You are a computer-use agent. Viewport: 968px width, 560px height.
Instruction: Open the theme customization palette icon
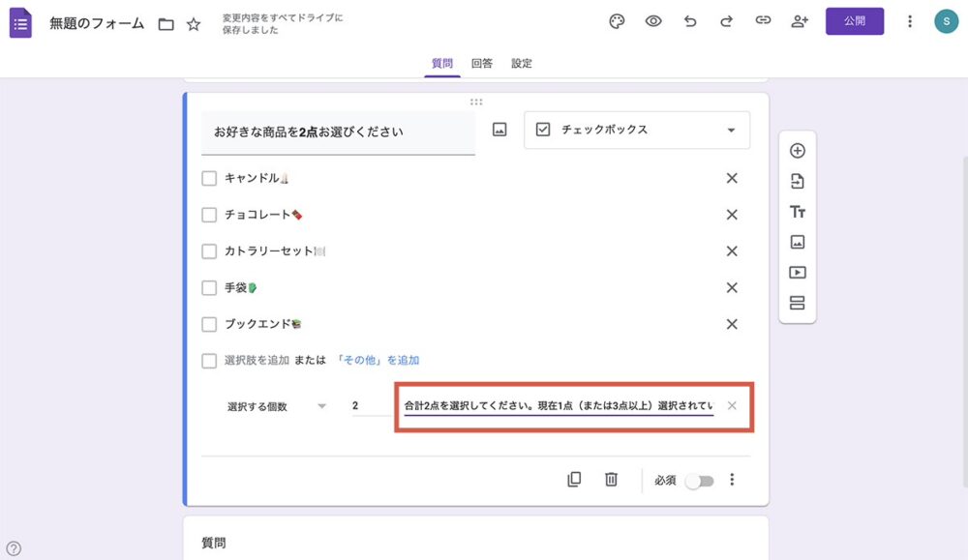pyautogui.click(x=615, y=19)
